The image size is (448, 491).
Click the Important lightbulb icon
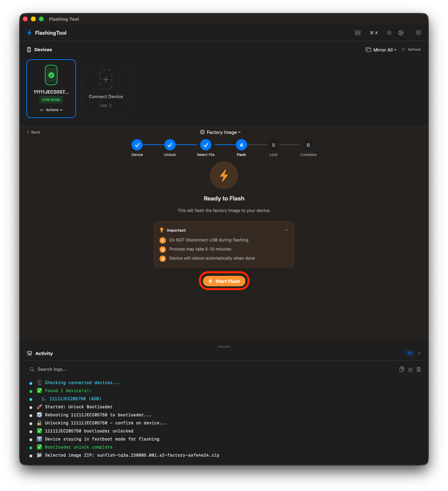coord(162,230)
